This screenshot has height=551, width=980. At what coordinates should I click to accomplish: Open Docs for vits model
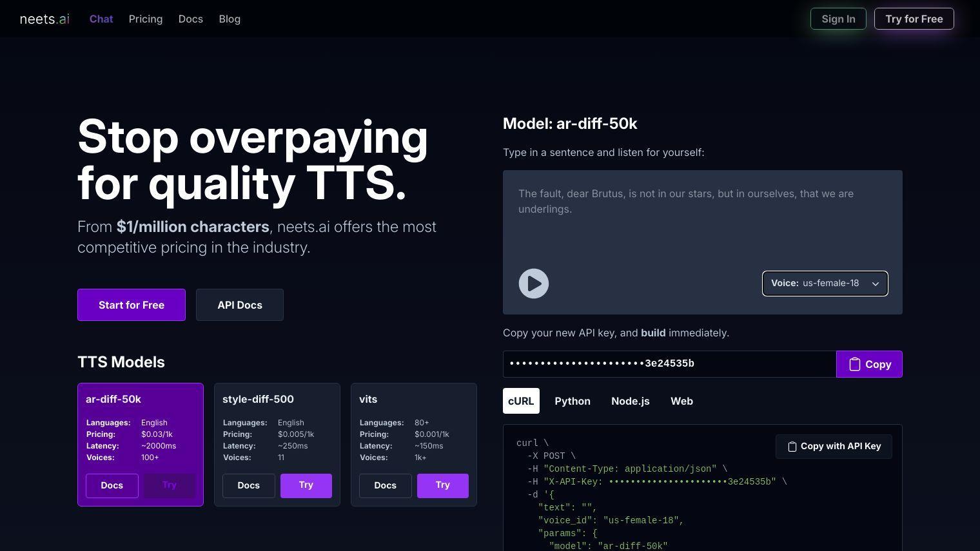click(386, 485)
